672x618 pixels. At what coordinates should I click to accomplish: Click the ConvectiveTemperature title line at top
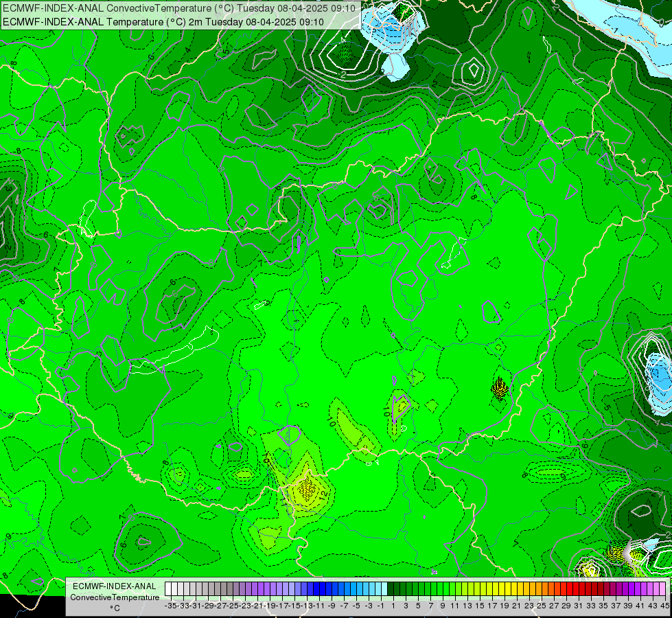pyautogui.click(x=179, y=8)
